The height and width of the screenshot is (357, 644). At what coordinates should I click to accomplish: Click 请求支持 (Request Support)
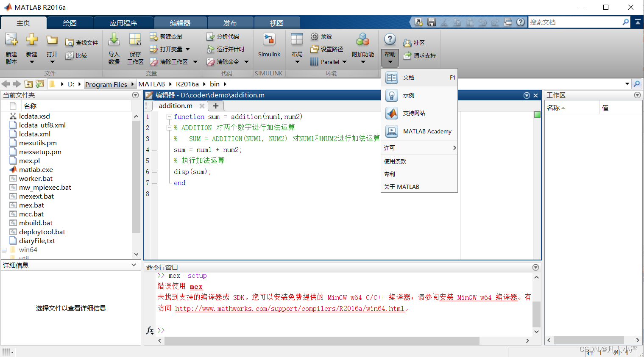419,55
